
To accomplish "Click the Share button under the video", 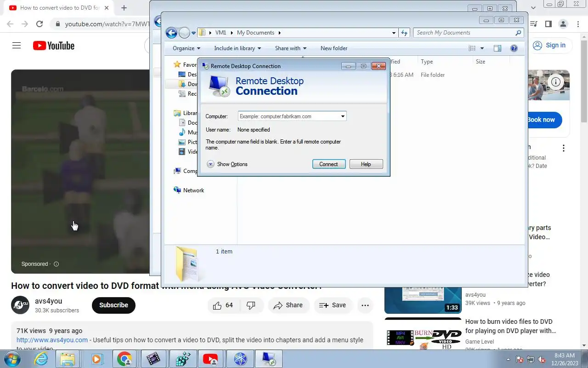I will pos(288,305).
